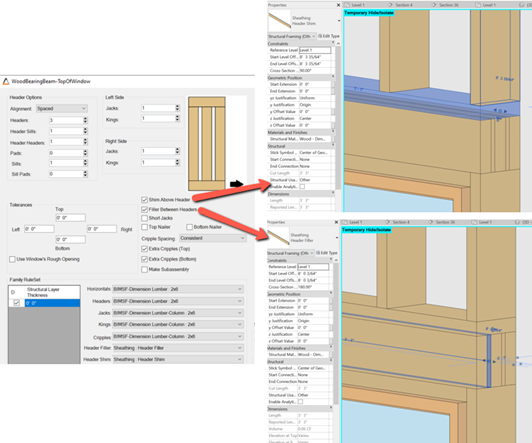This screenshot has height=443, width=532.
Task: Open the Cripples lumber column dropdown
Action: (178, 336)
